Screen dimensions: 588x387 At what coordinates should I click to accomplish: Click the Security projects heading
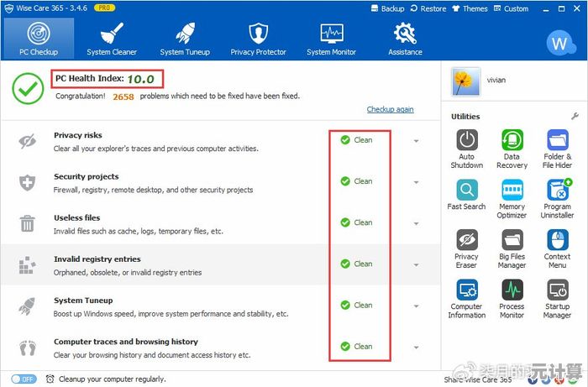(x=87, y=176)
